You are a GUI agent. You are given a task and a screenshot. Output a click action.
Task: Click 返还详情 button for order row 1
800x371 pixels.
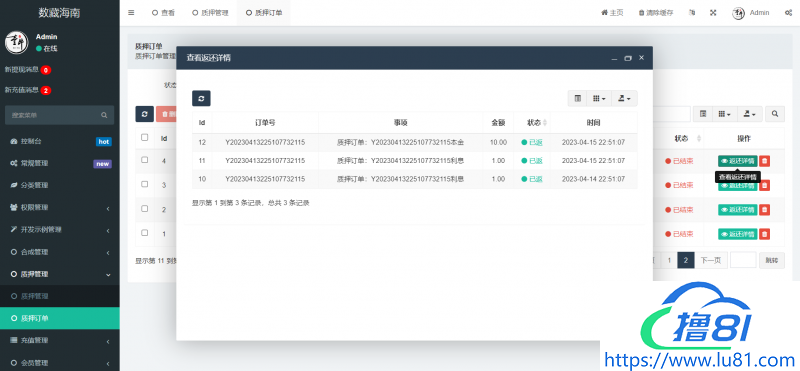pyautogui.click(x=738, y=234)
